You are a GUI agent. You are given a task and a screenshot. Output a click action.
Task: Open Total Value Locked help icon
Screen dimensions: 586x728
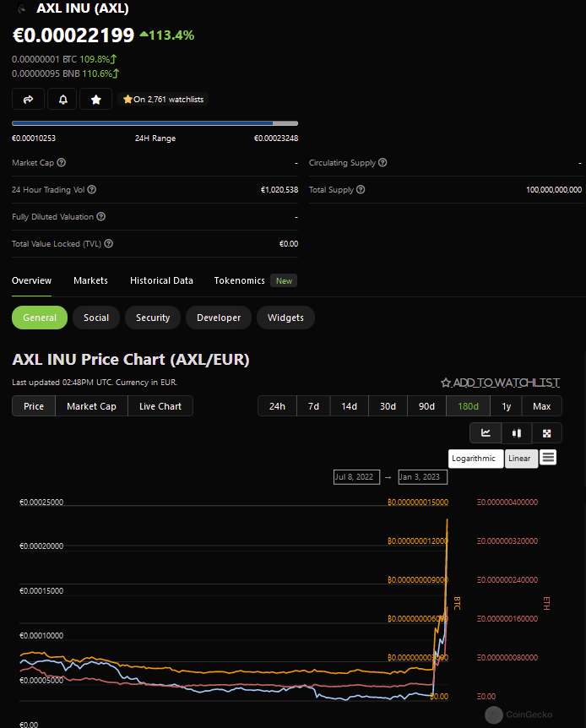[109, 243]
